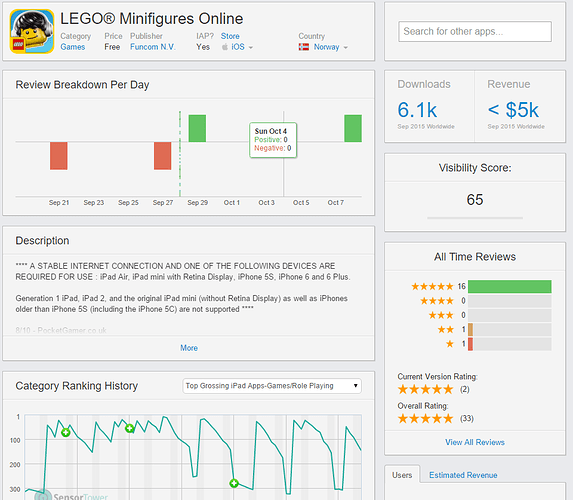The width and height of the screenshot is (573, 500).
Task: Click the LEGO Minifigures Online app icon
Action: click(32, 31)
